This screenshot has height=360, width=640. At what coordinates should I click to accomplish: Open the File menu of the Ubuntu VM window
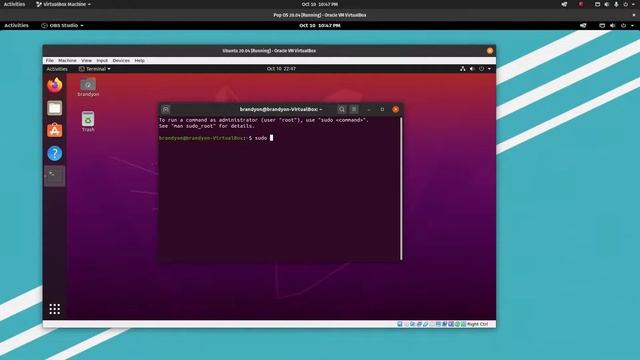pyautogui.click(x=49, y=60)
